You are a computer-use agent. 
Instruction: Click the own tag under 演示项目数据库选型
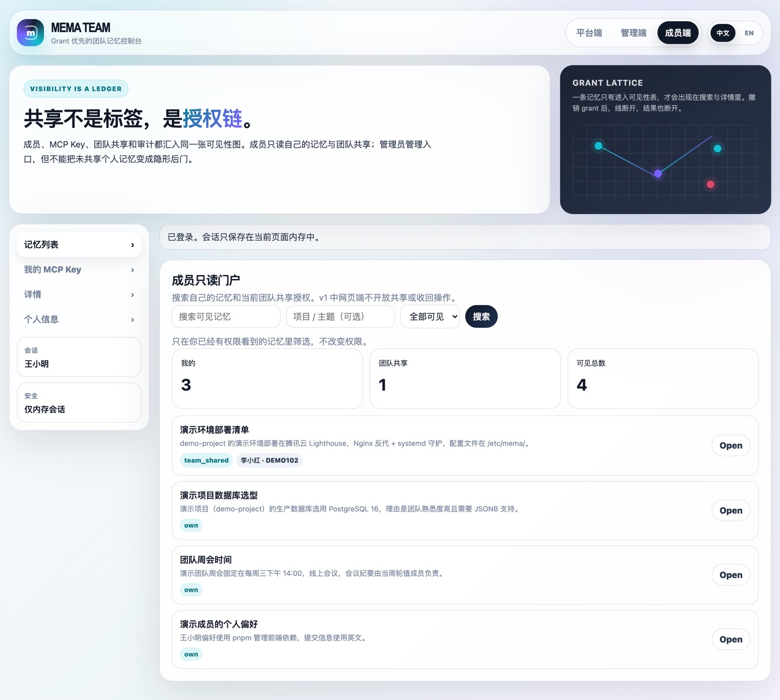tap(191, 526)
